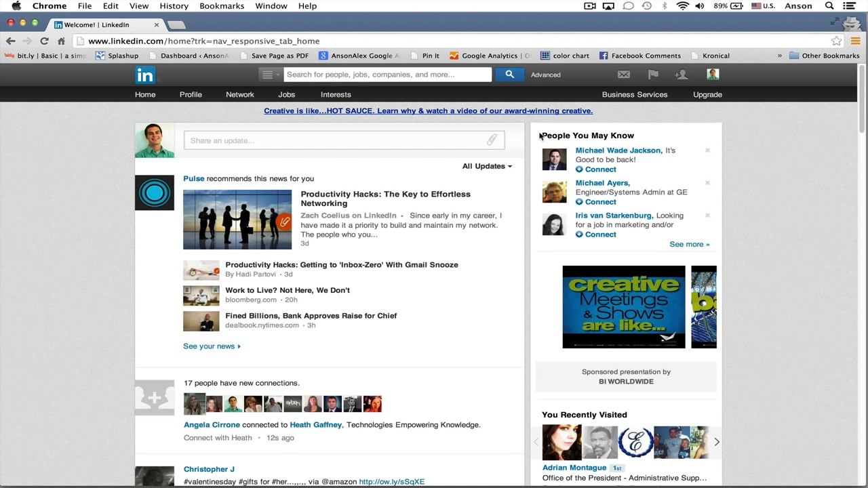Dismiss Michael Wade Jackson suggestion
Screen dimensions: 868x488
(707, 150)
